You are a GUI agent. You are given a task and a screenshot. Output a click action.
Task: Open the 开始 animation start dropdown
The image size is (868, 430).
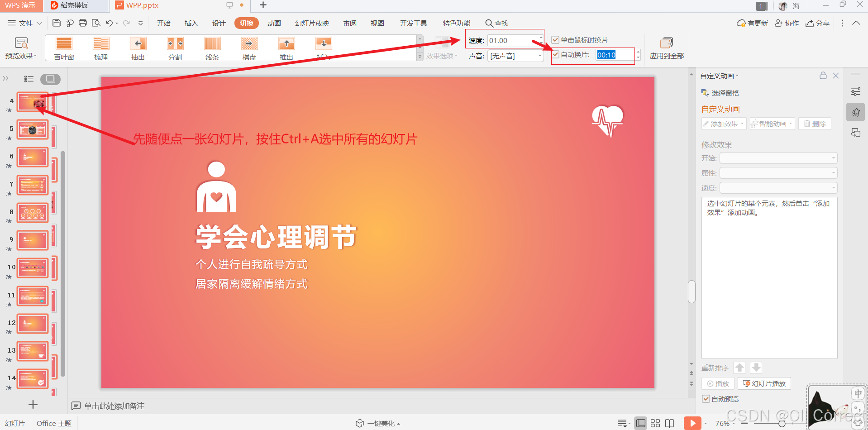(778, 158)
